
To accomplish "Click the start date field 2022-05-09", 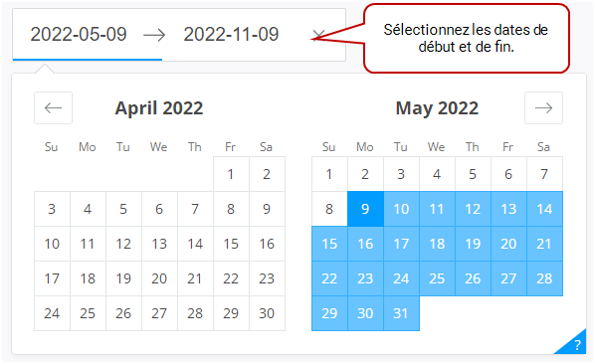I will 79,35.
